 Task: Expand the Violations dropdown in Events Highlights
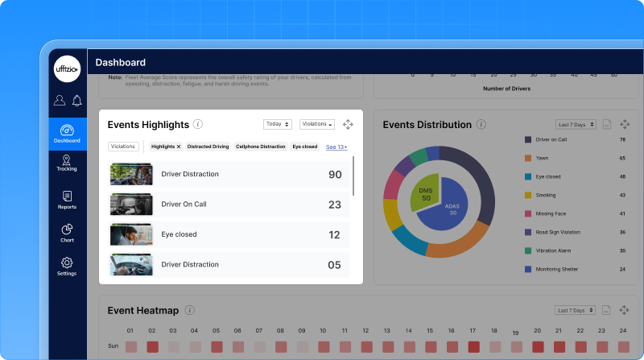click(x=317, y=125)
